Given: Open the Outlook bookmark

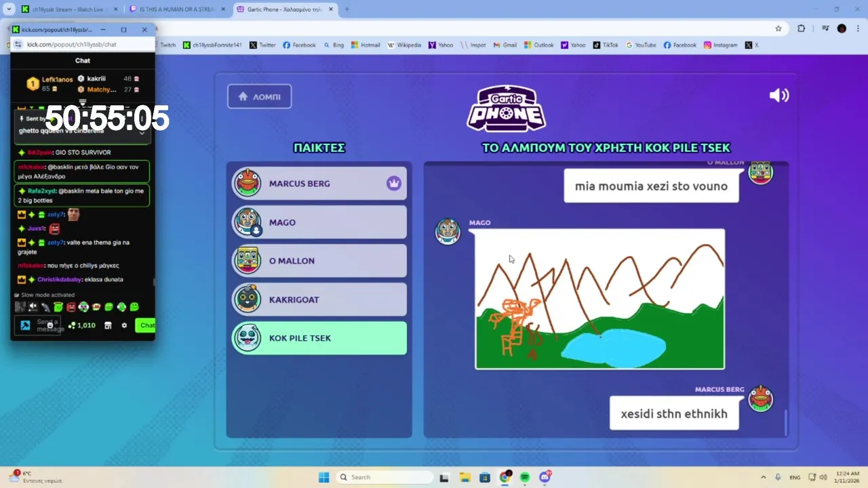Looking at the screenshot, I should tap(538, 45).
